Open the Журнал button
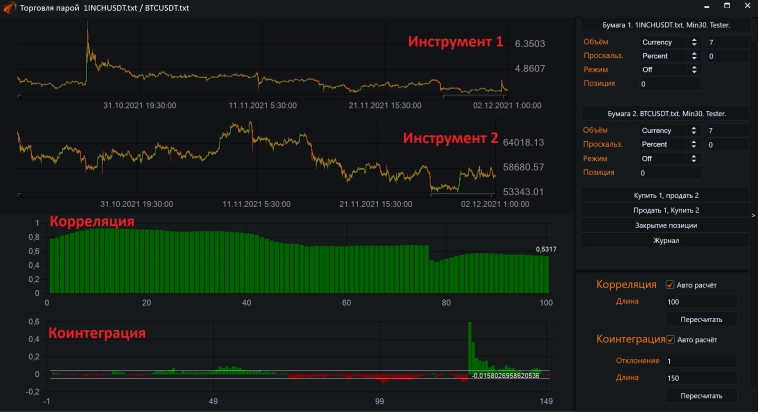Screen dimensions: 758x412 (x=666, y=240)
